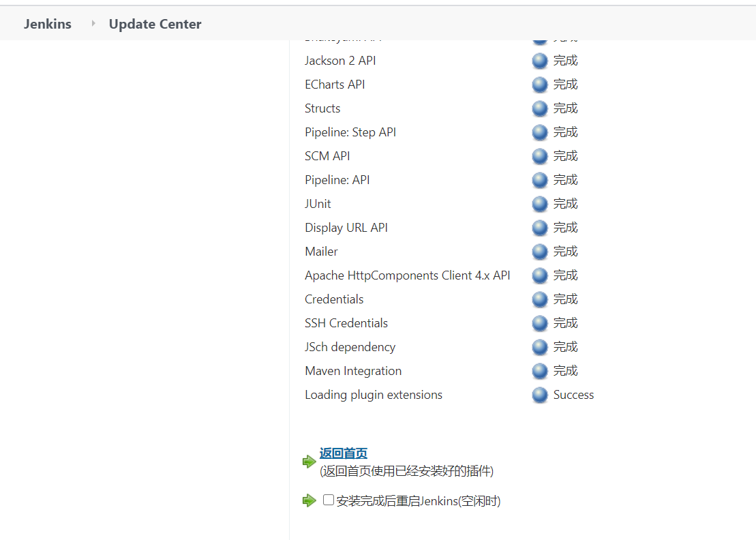Click the green arrow beside 返回首页
Screen dimensions: 756x540
pos(309,461)
